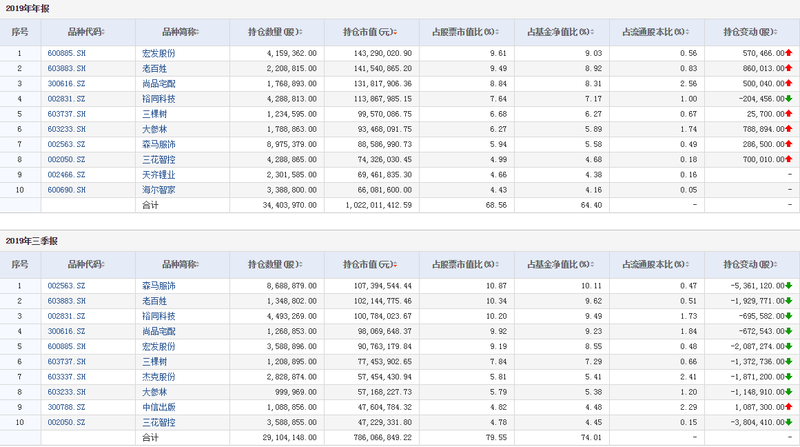The image size is (800, 447).
Task: Click red up arrow beside 700,010.00 in 2019年年报
Action: coord(789,160)
